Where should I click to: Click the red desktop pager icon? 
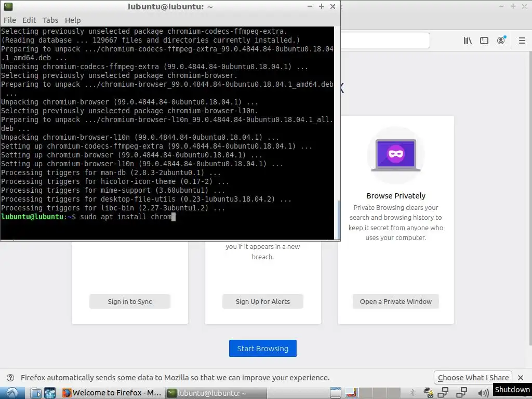click(352, 393)
